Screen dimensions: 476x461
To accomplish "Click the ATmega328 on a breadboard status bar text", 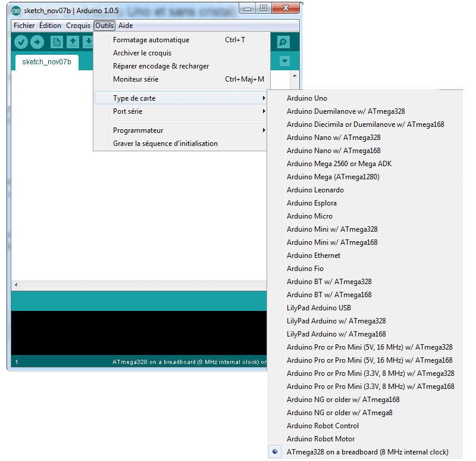I will [x=189, y=362].
